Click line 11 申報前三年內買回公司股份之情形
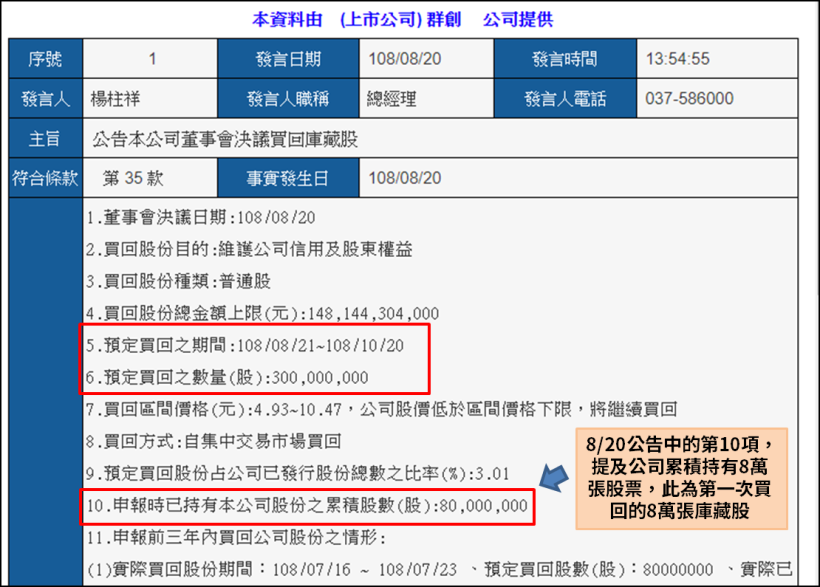Screen dimensions: 820x587 click(x=236, y=537)
